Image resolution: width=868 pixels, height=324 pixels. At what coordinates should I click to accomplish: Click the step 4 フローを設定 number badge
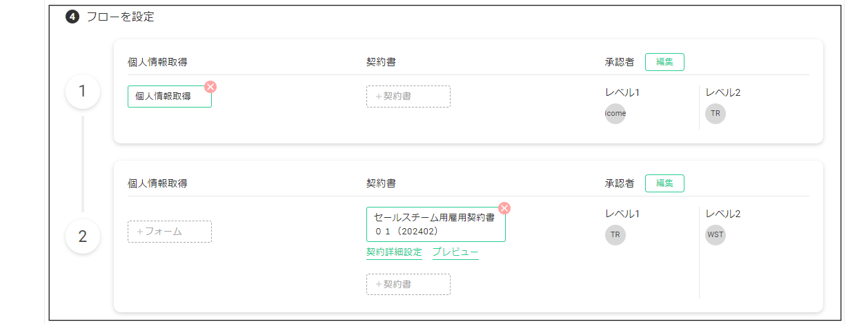(72, 17)
